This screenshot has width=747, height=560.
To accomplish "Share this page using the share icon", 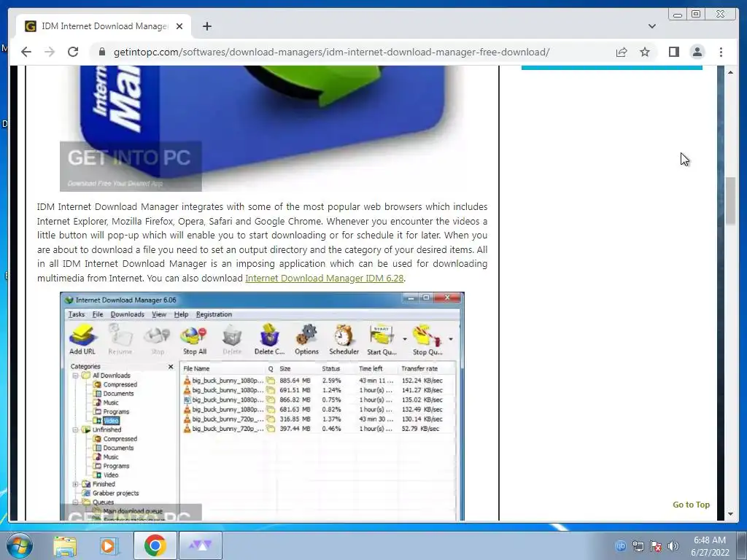I will pyautogui.click(x=622, y=52).
